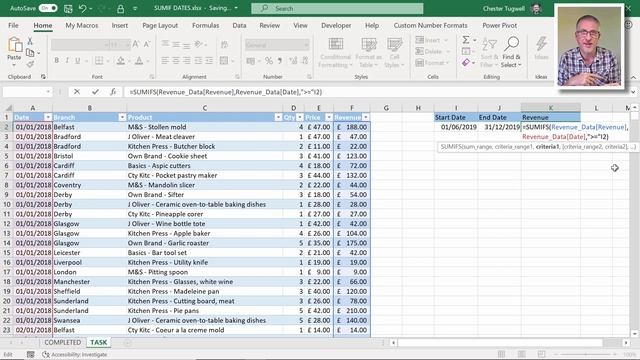This screenshot has height=360, width=640.
Task: Click the Borders icon in Font group
Action: click(99, 61)
